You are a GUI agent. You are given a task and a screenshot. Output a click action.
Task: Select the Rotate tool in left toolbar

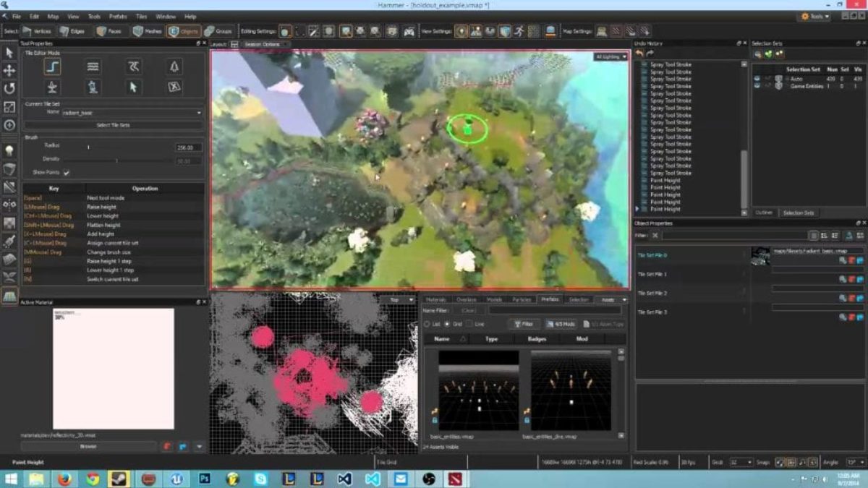tap(9, 88)
